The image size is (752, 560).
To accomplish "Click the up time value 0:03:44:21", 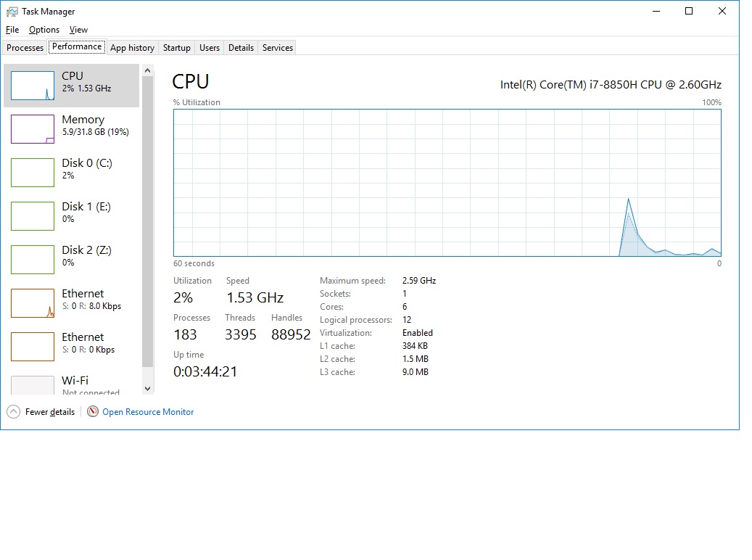I will [205, 371].
